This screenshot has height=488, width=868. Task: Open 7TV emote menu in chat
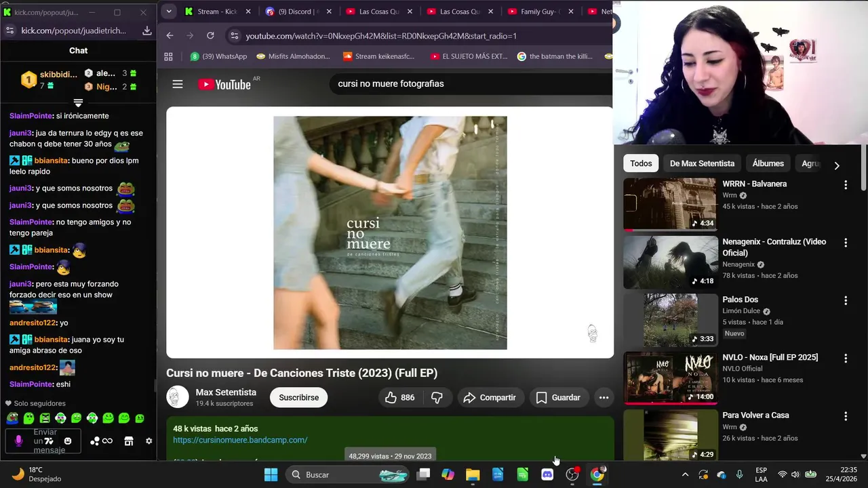point(49,441)
